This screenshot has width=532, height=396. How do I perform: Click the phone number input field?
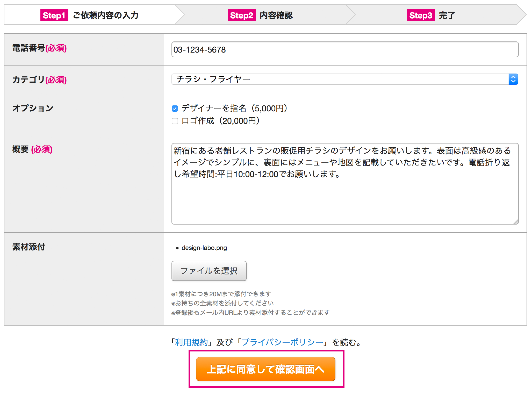click(x=344, y=49)
